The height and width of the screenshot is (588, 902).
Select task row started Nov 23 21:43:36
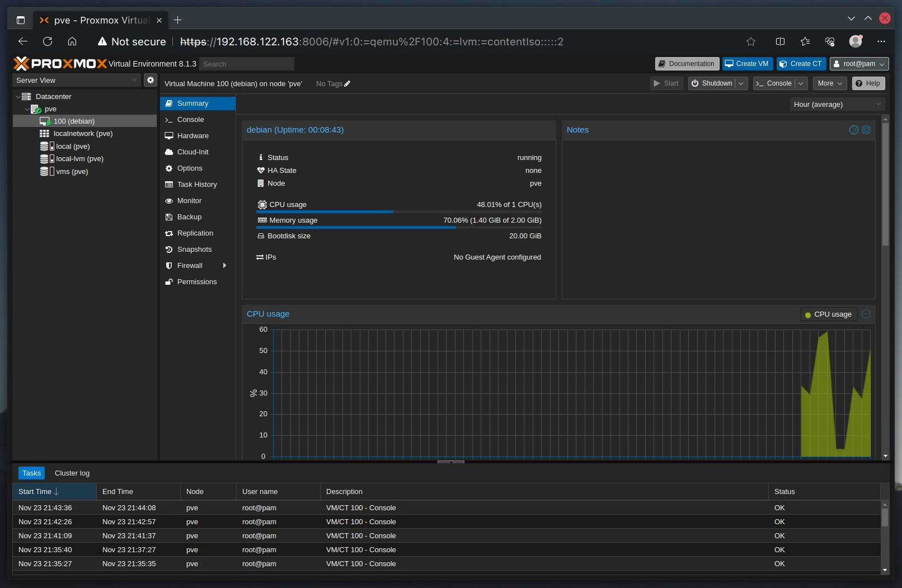point(447,508)
